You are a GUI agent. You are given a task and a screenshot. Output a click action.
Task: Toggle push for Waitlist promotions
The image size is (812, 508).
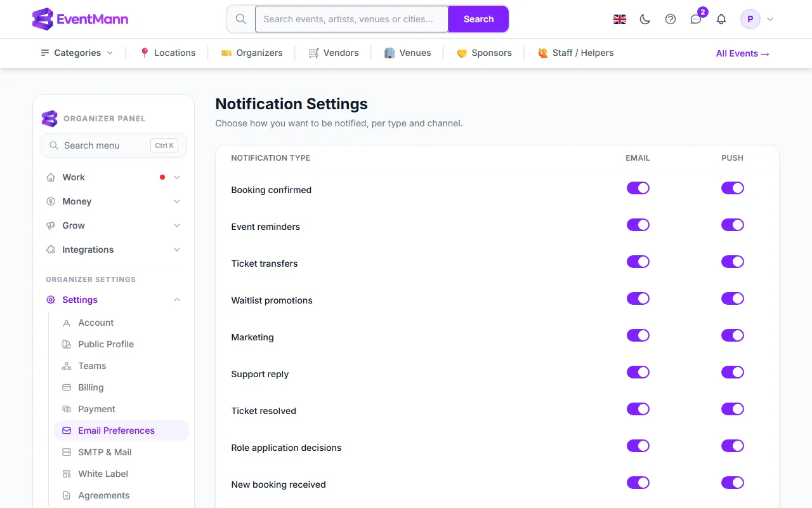click(x=733, y=298)
